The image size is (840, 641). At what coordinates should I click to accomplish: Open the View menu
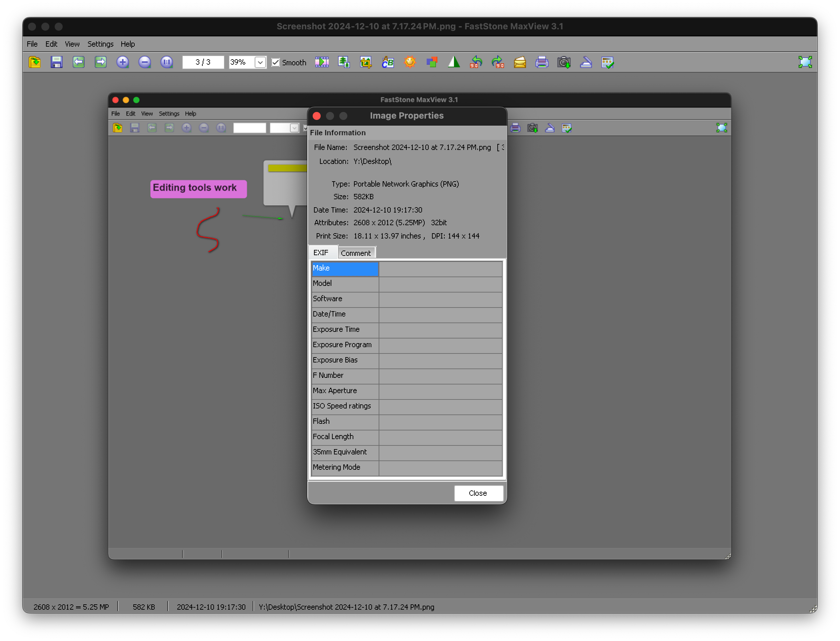tap(72, 44)
